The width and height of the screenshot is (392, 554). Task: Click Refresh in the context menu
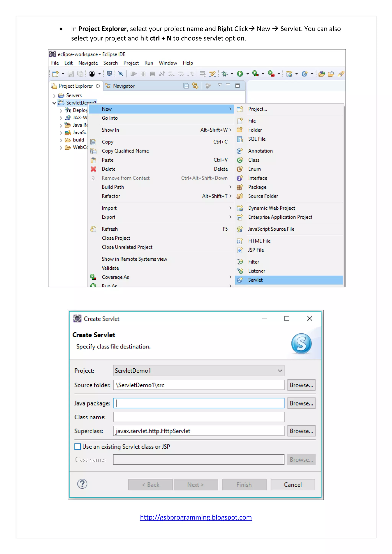(x=161, y=229)
